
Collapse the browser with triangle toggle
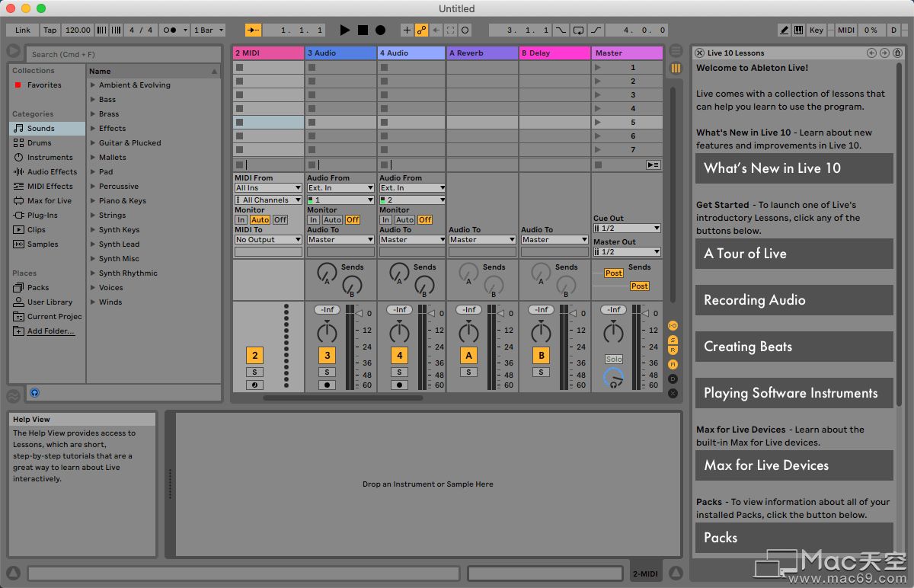[x=14, y=51]
